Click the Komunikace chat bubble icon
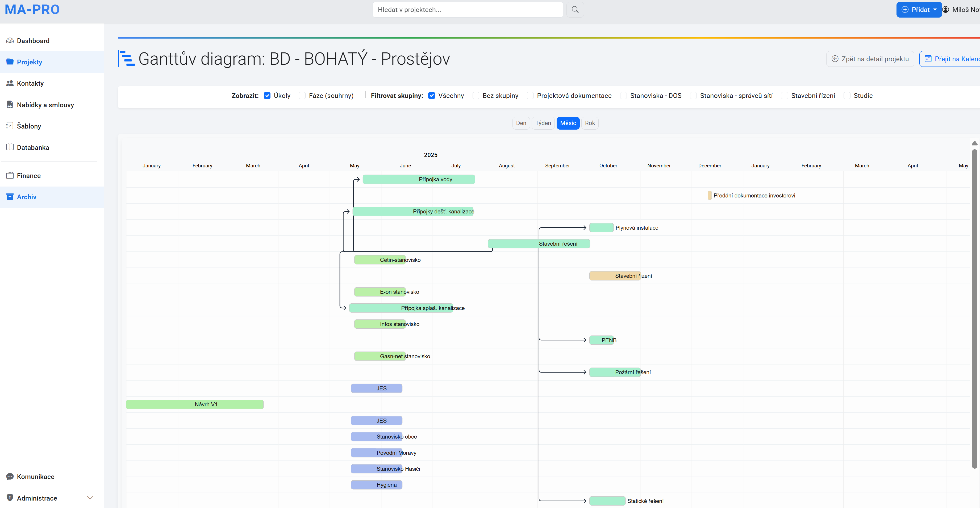Image resolution: width=980 pixels, height=508 pixels. [10, 477]
